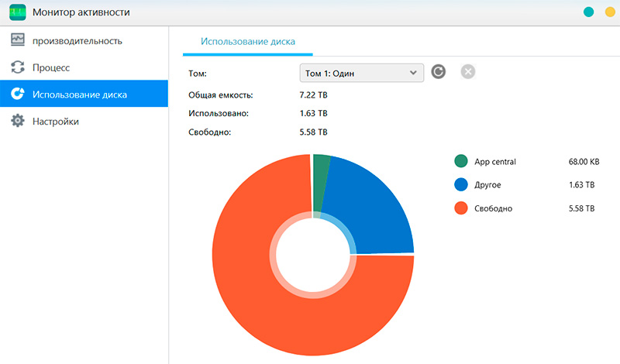The width and height of the screenshot is (620, 364).
Task: Open the Том volume dropdown
Action: 360,73
